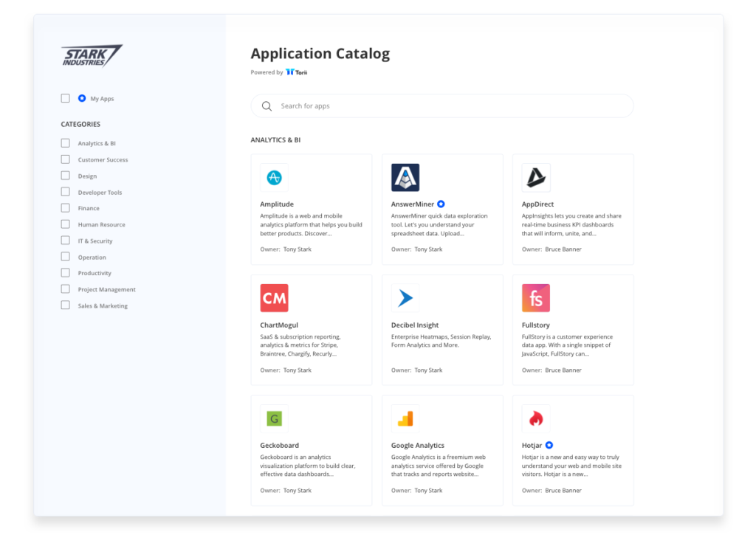
Task: Check the Finance category checkbox
Action: (x=66, y=208)
